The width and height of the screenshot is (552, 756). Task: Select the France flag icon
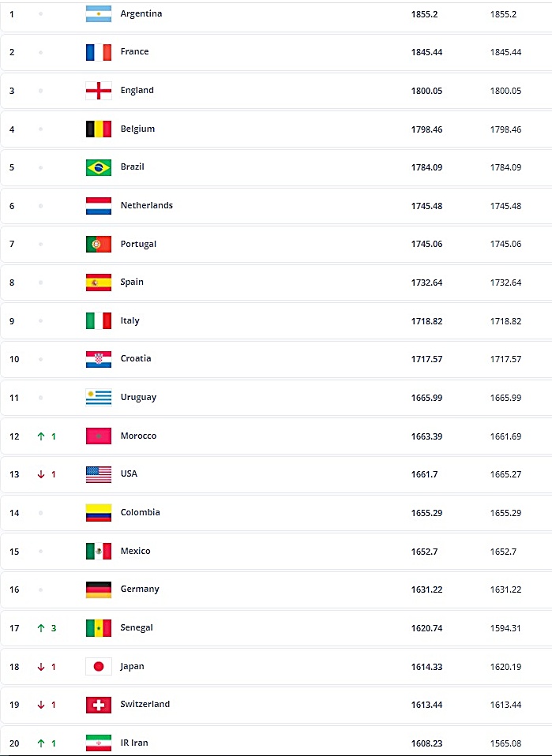click(x=99, y=52)
